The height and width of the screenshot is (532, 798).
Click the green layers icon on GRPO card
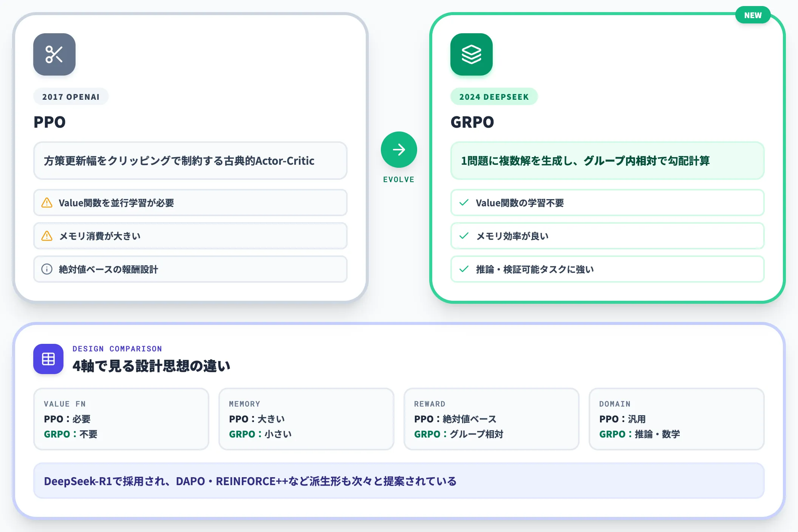point(471,54)
